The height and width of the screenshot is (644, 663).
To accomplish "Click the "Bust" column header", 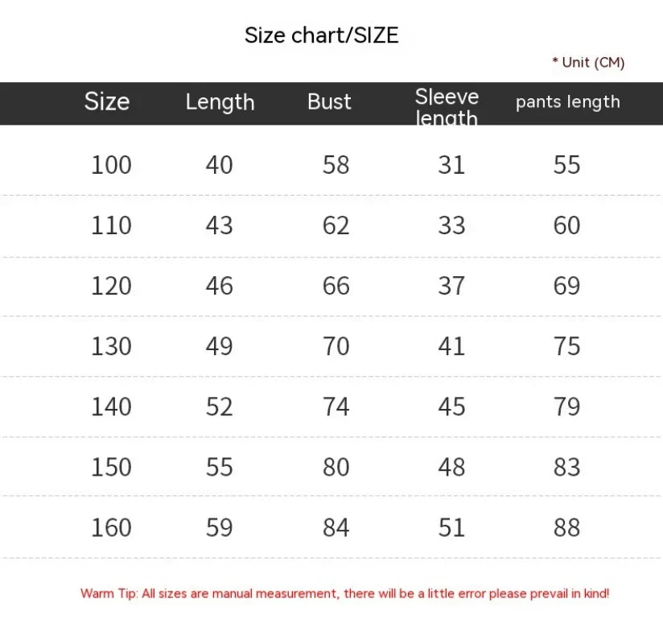I will click(329, 102).
